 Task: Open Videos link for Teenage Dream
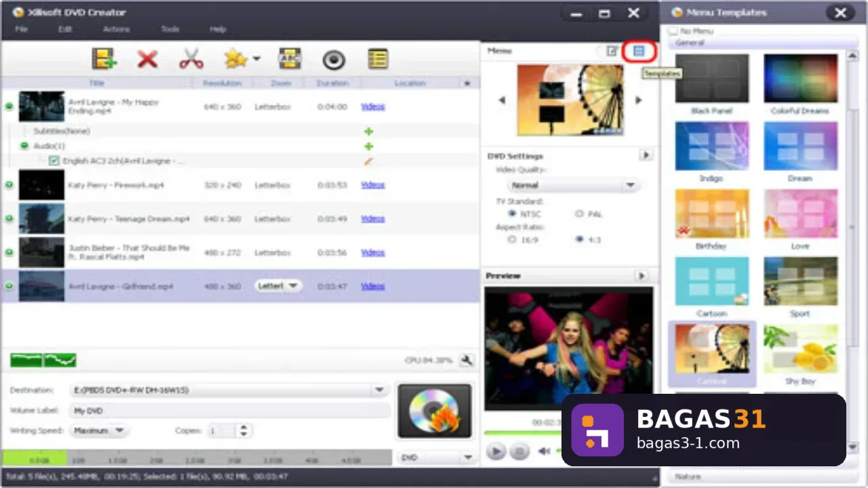(x=373, y=218)
